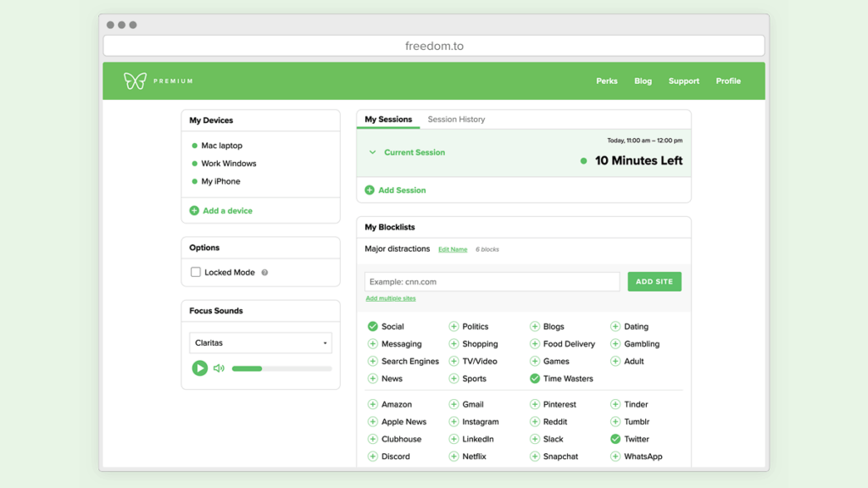The height and width of the screenshot is (488, 868).
Task: Click the 10 Minutes Left timer
Action: pyautogui.click(x=638, y=161)
